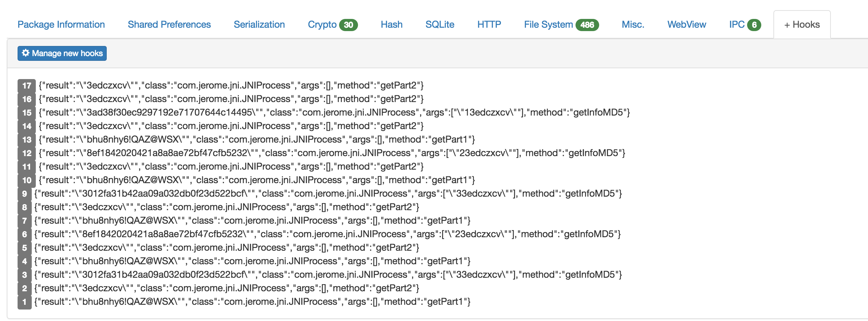Click the hook entry number 1 badge
868x321 pixels.
(24, 302)
